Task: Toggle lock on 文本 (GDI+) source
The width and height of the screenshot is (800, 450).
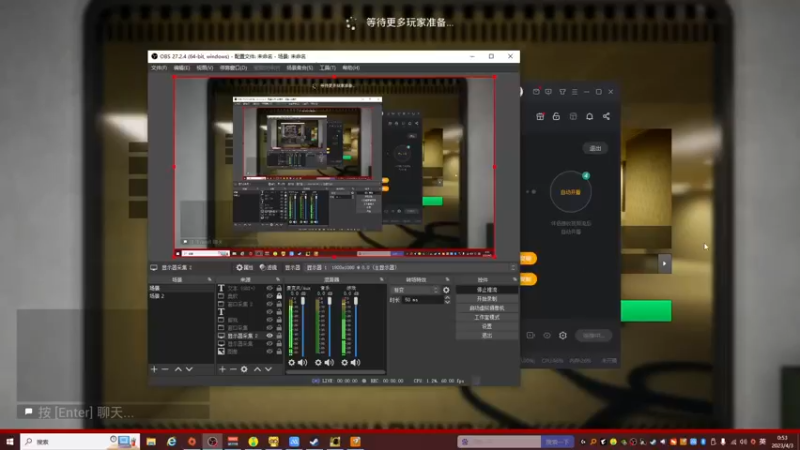Action: point(279,288)
